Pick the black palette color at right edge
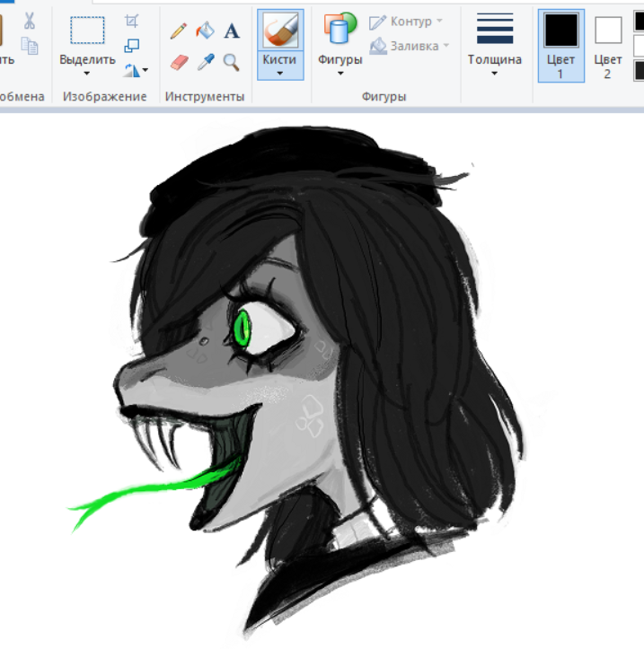This screenshot has width=644, height=649. (x=639, y=22)
